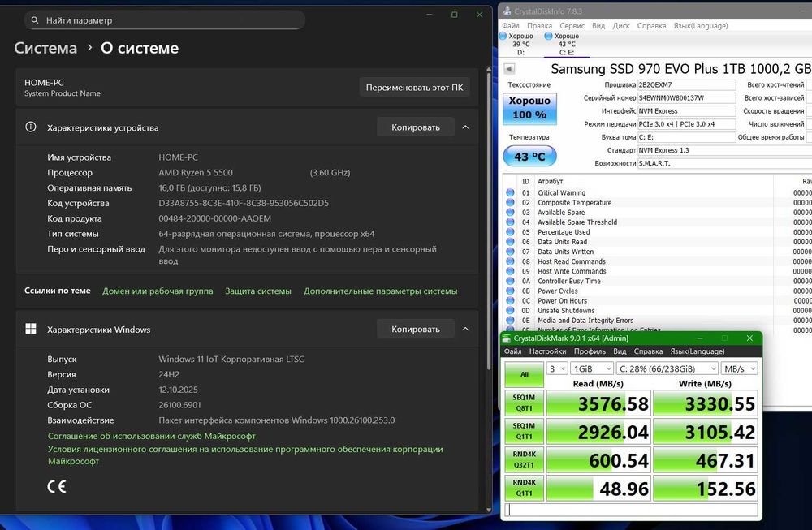
Task: Click the status circle for Power Cycles
Action: tap(510, 291)
